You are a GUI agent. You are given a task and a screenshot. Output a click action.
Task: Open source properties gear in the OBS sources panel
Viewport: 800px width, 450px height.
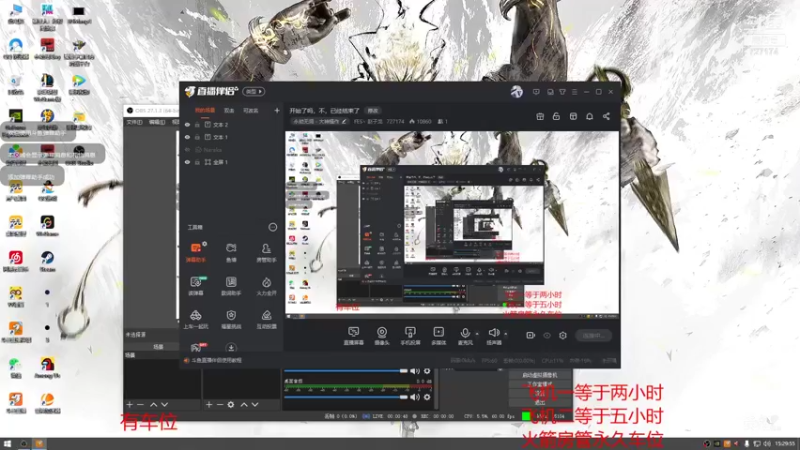[x=231, y=405]
